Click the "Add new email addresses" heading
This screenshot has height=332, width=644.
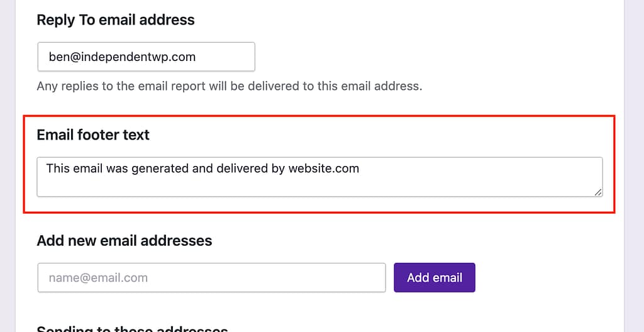[125, 241]
